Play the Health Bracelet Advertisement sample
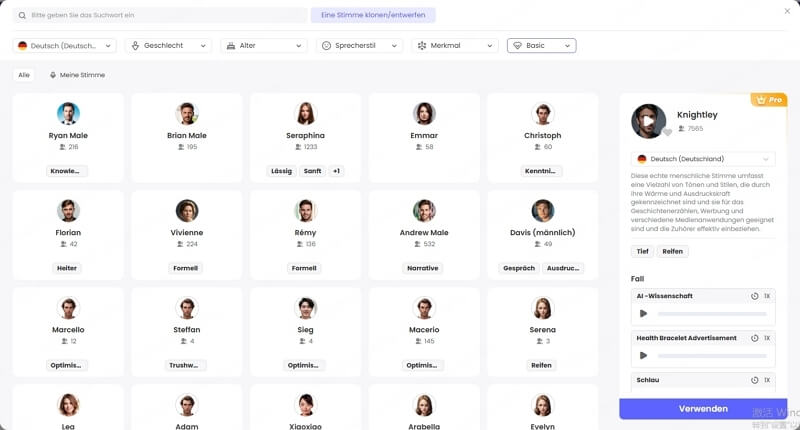Image resolution: width=800 pixels, height=430 pixels. pyautogui.click(x=644, y=355)
